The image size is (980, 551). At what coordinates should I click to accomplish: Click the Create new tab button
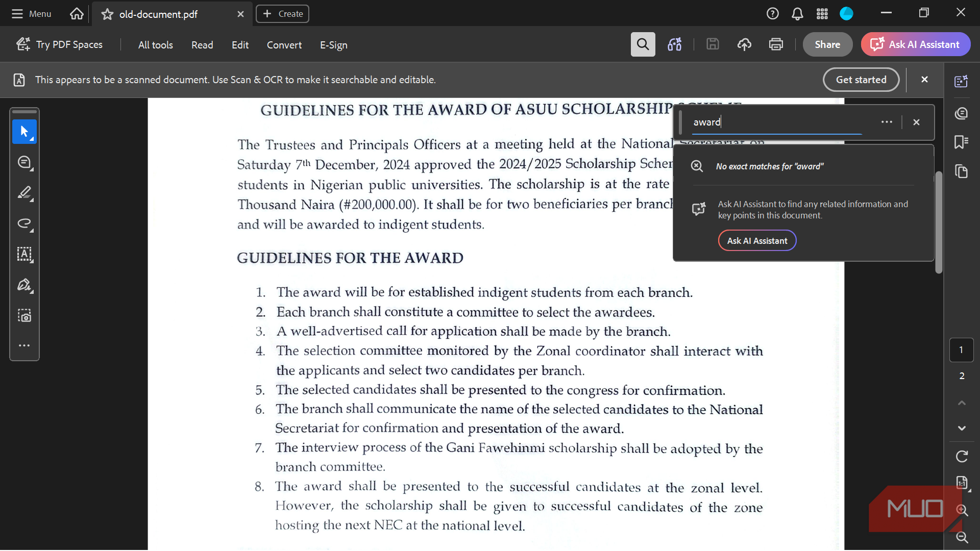click(282, 14)
